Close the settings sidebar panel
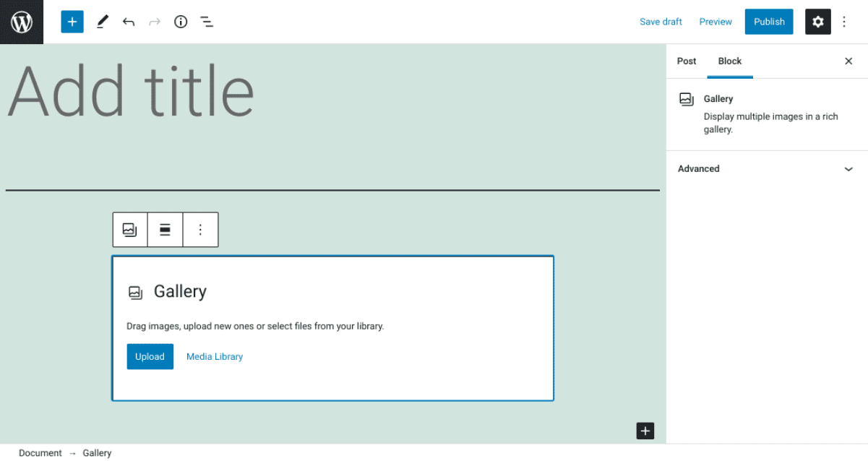 [848, 61]
